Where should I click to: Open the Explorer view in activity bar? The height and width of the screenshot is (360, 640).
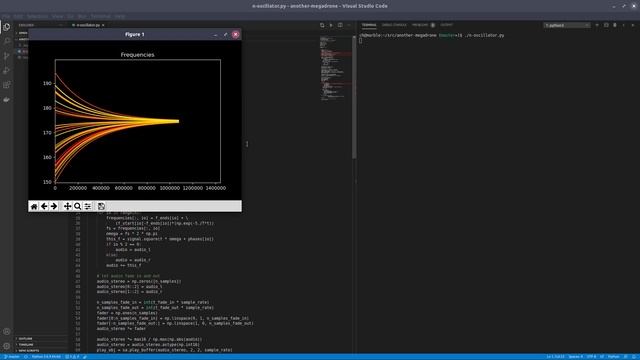[x=7, y=27]
